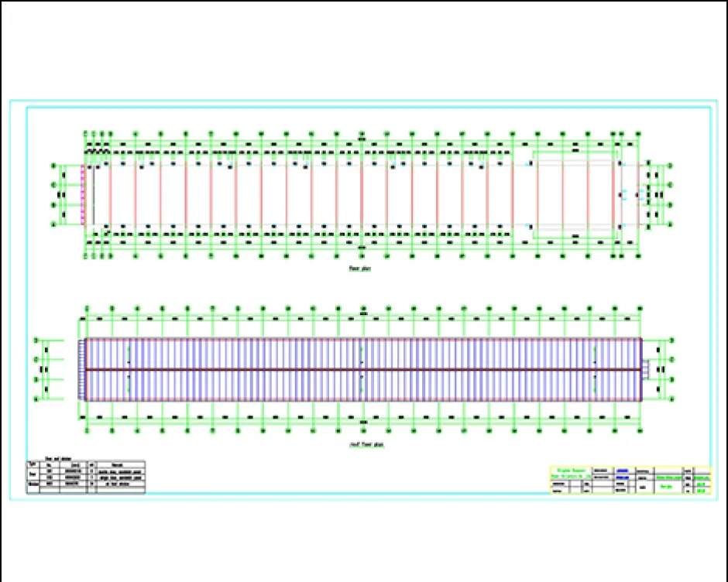Click the top-right grid bubble of floor plan

click(639, 134)
